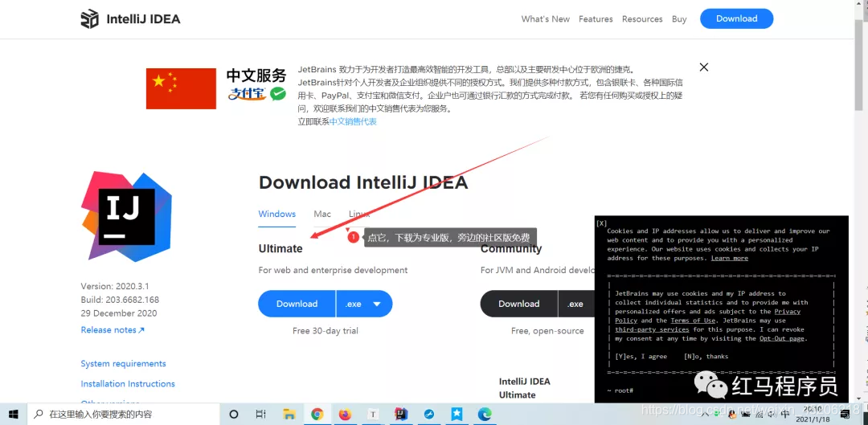Click the WeChat Pay green icon

point(278,93)
